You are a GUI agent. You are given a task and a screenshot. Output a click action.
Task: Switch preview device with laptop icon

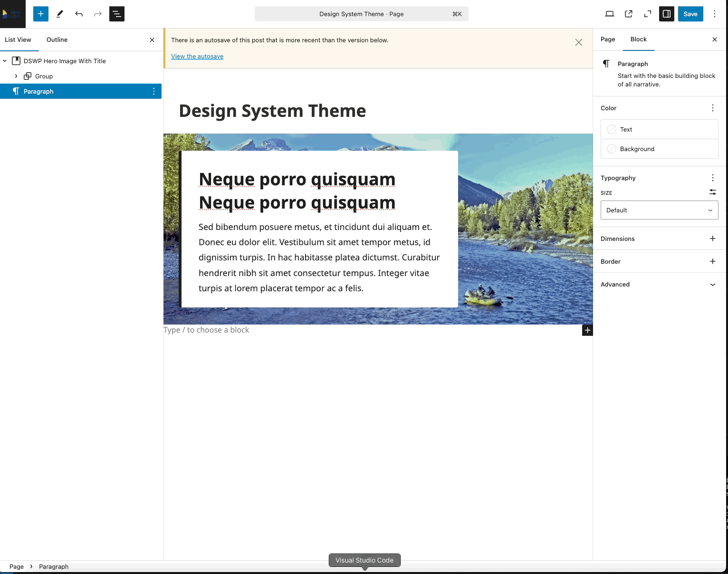(610, 14)
